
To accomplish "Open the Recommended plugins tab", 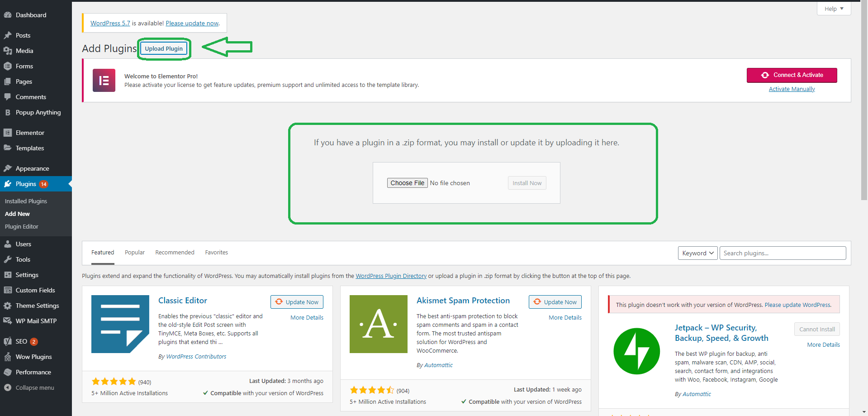I will 175,253.
